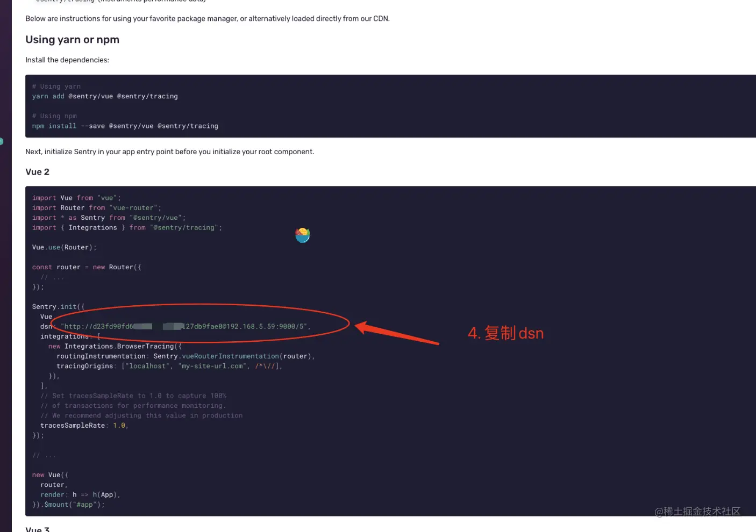The width and height of the screenshot is (756, 532).
Task: Click the "const router = new Router({" line
Action: (x=87, y=267)
